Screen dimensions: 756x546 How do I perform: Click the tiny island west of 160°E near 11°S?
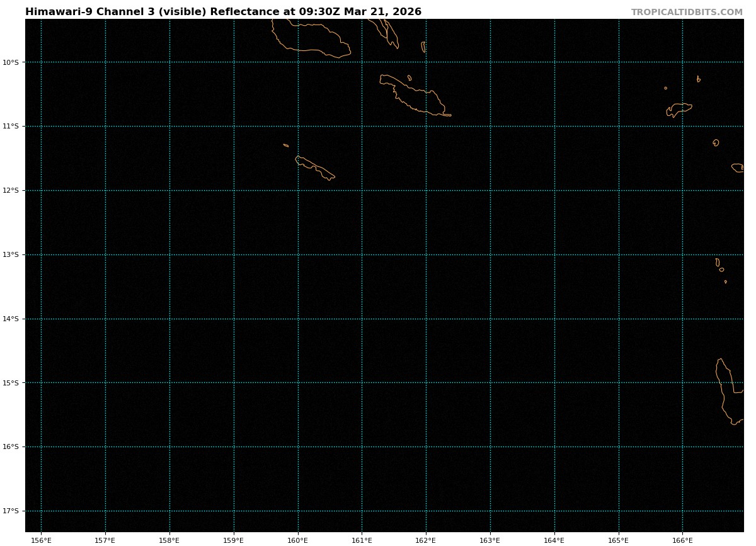286,145
